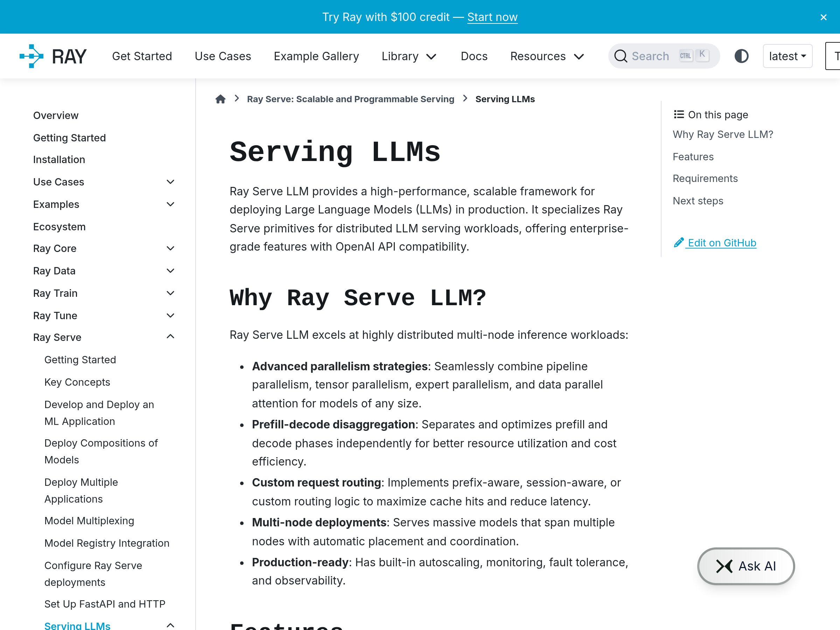Click the Ray Tune sidebar label
840x630 pixels.
(x=55, y=316)
